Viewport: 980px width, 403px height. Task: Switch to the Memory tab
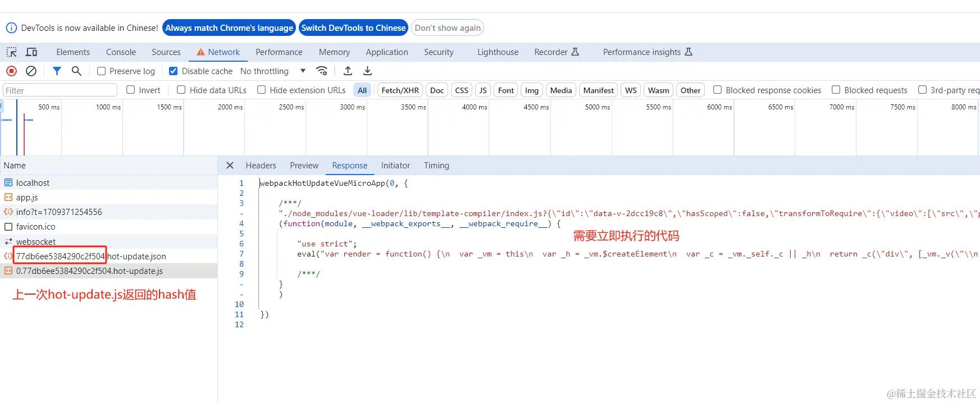point(334,52)
